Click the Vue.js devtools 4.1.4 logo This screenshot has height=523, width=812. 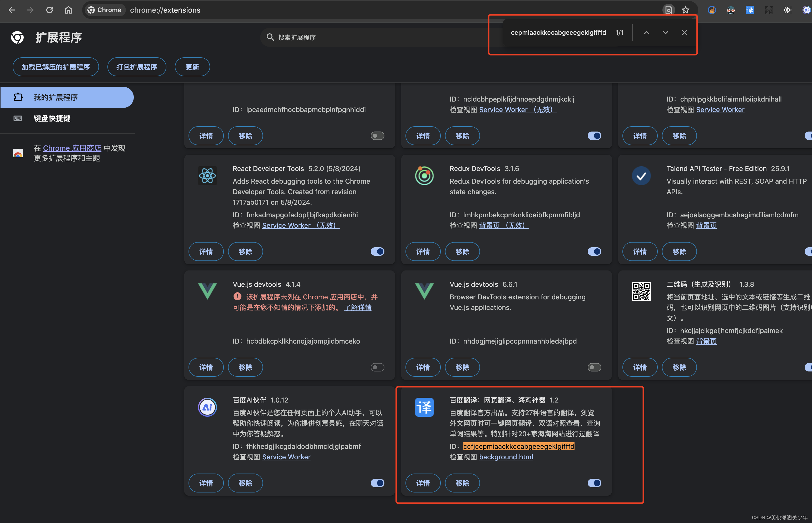[207, 291]
